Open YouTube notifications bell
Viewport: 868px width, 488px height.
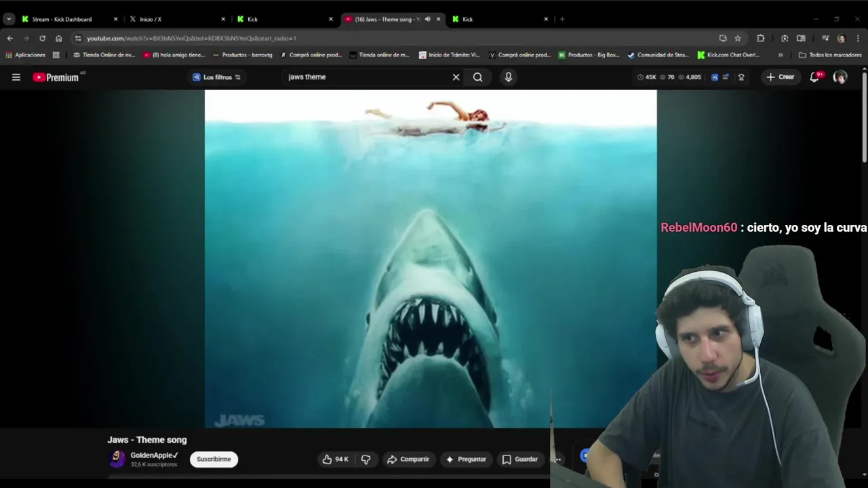click(814, 77)
